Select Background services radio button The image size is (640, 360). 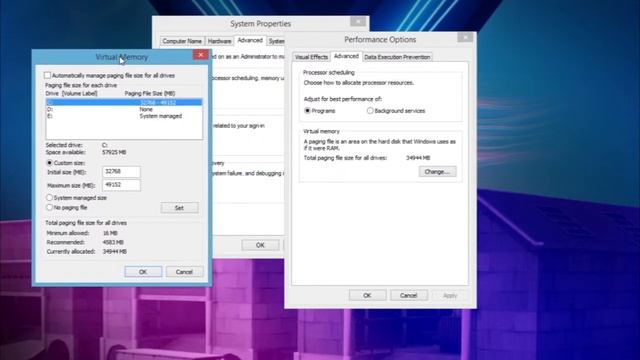(370, 111)
